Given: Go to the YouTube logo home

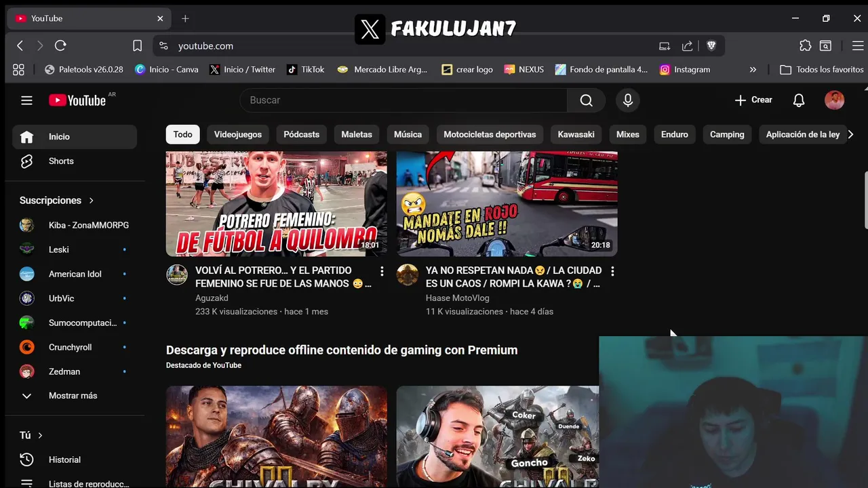Looking at the screenshot, I should tap(77, 100).
